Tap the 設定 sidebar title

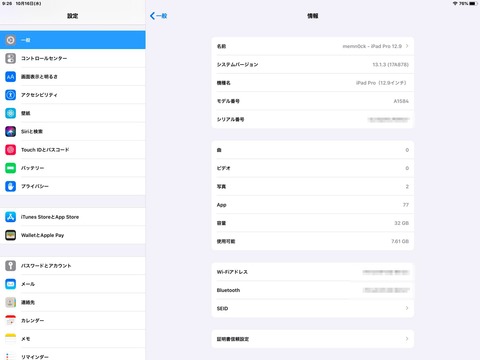(x=73, y=16)
